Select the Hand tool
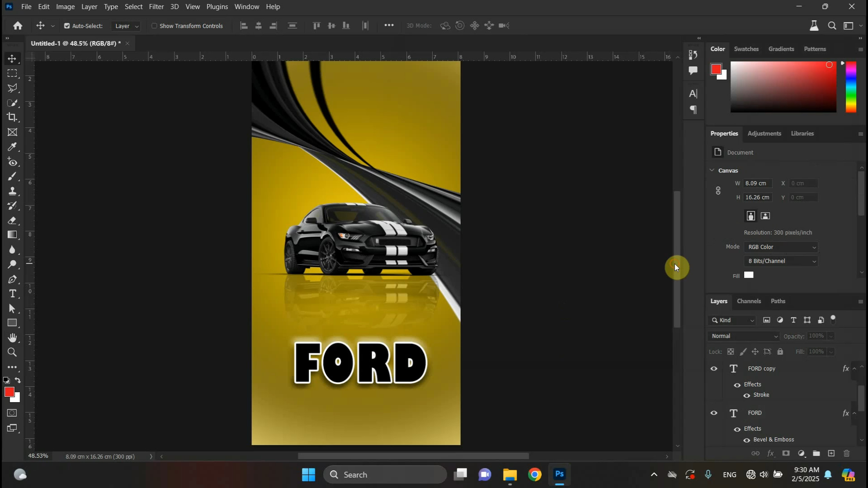Viewport: 868px width, 488px height. pyautogui.click(x=12, y=338)
